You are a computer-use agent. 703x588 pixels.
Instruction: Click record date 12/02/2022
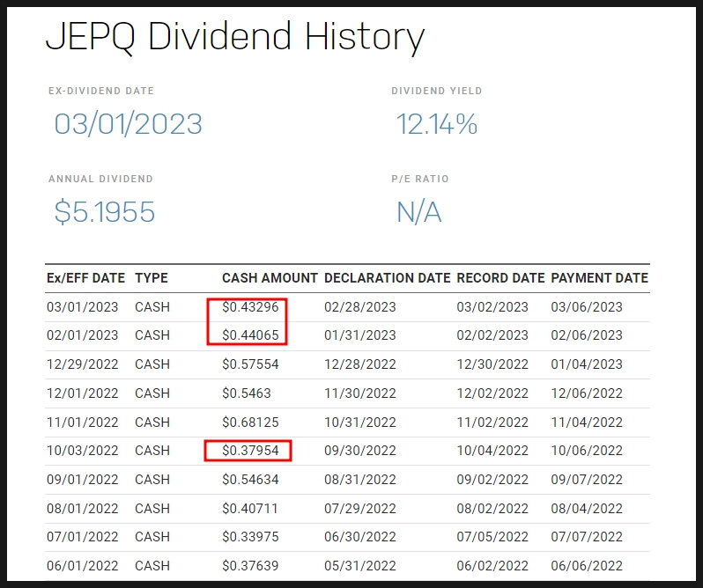tap(492, 393)
